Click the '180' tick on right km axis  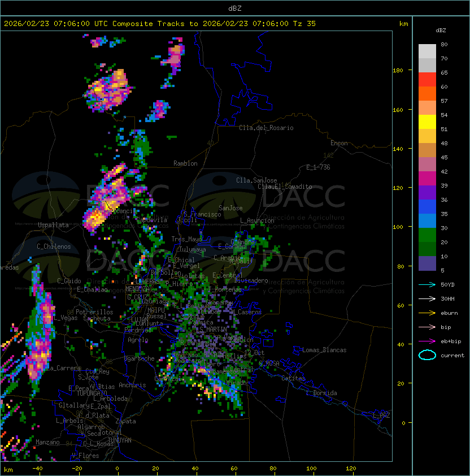(398, 71)
